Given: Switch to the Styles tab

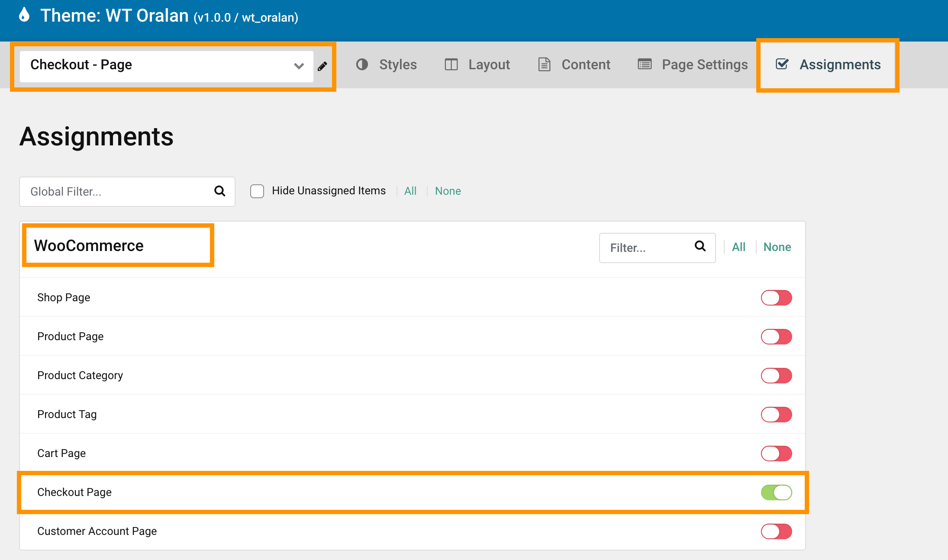Looking at the screenshot, I should pyautogui.click(x=387, y=65).
